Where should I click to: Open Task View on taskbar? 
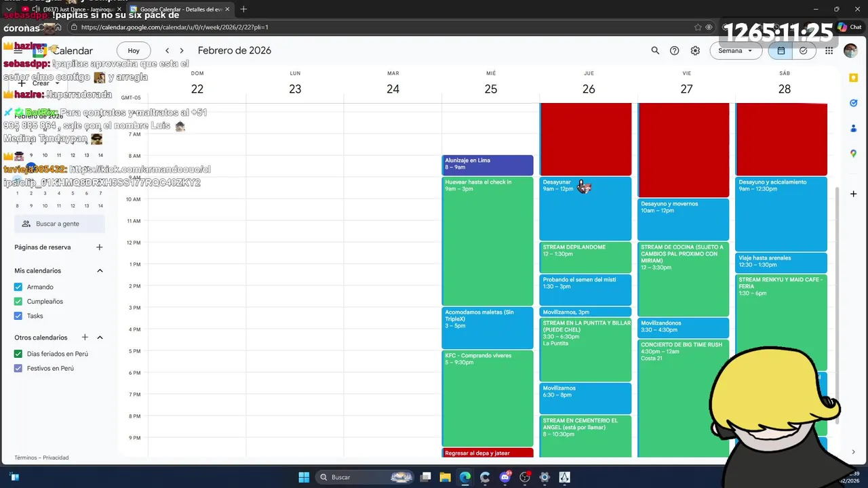(426, 477)
